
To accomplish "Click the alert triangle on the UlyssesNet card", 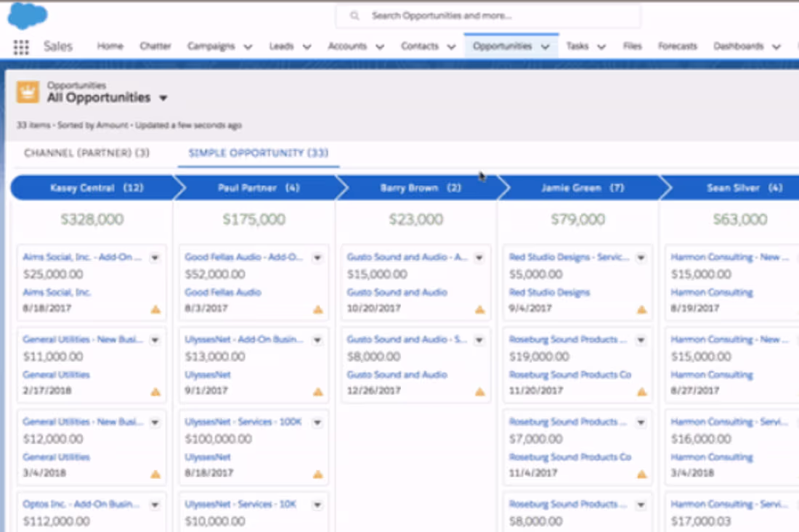I will tap(318, 391).
